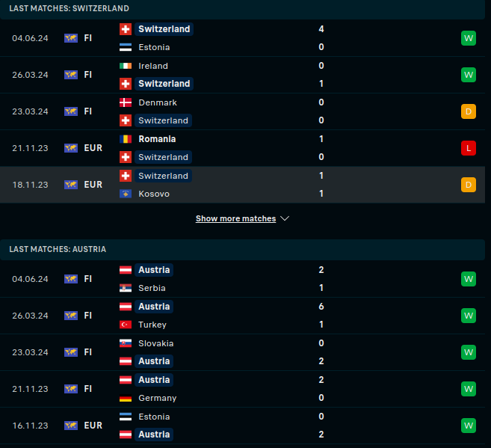Click the Serbia flag icon
This screenshot has height=448, width=491.
pyautogui.click(x=126, y=288)
